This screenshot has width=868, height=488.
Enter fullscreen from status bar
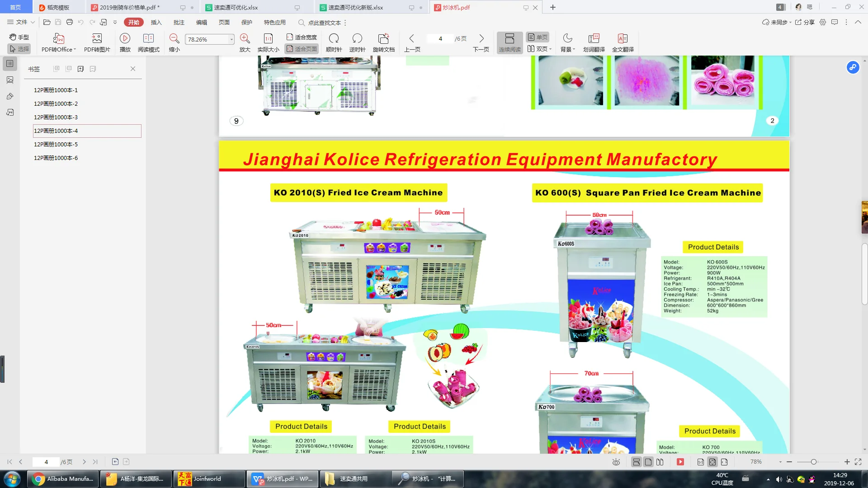[x=858, y=462]
